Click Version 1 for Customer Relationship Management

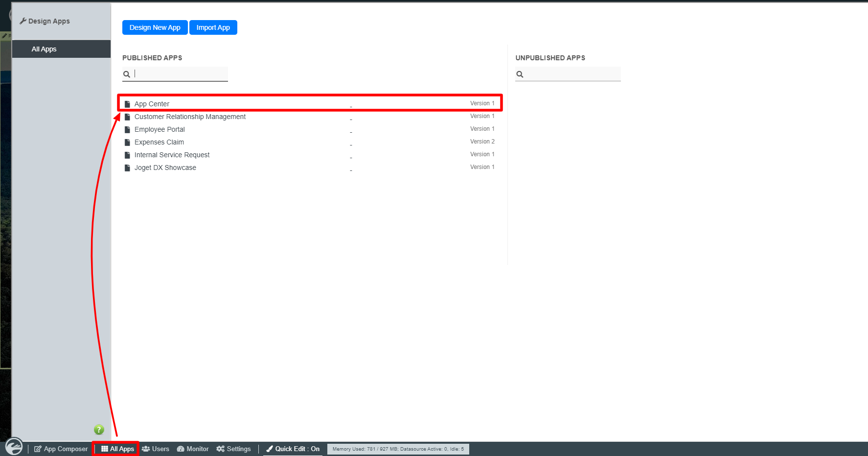click(x=482, y=116)
